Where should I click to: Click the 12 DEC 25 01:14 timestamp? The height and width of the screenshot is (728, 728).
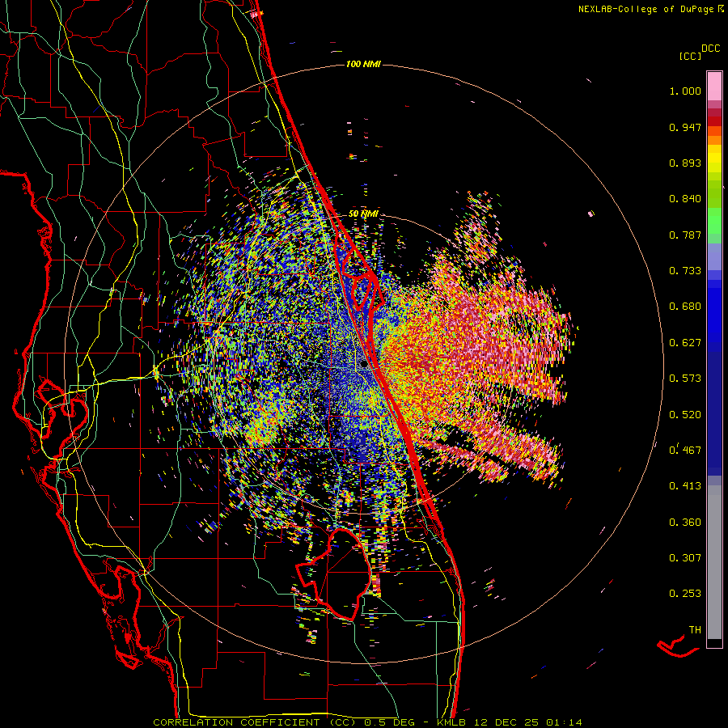pos(528,722)
